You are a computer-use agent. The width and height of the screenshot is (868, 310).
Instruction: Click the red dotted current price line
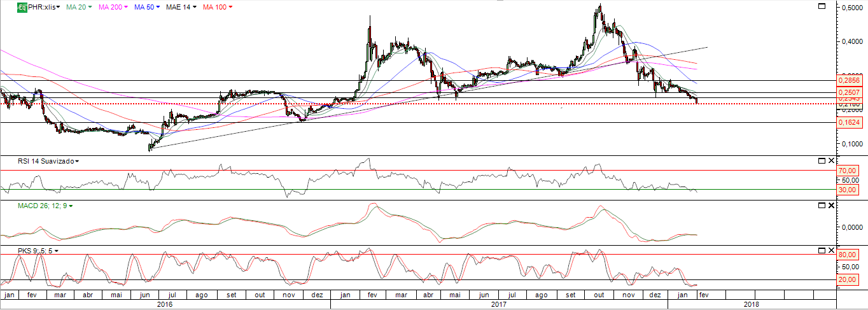417,104
